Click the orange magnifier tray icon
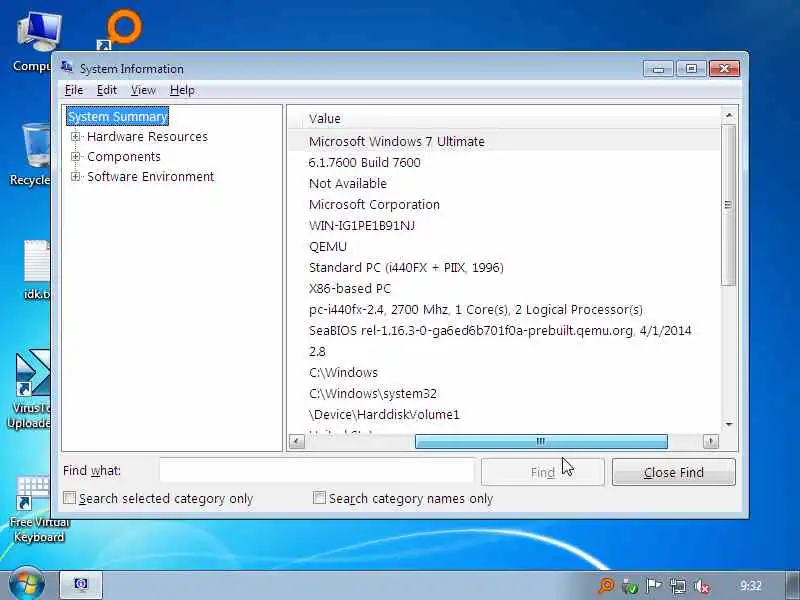Viewport: 800px width, 600px height. coord(606,586)
